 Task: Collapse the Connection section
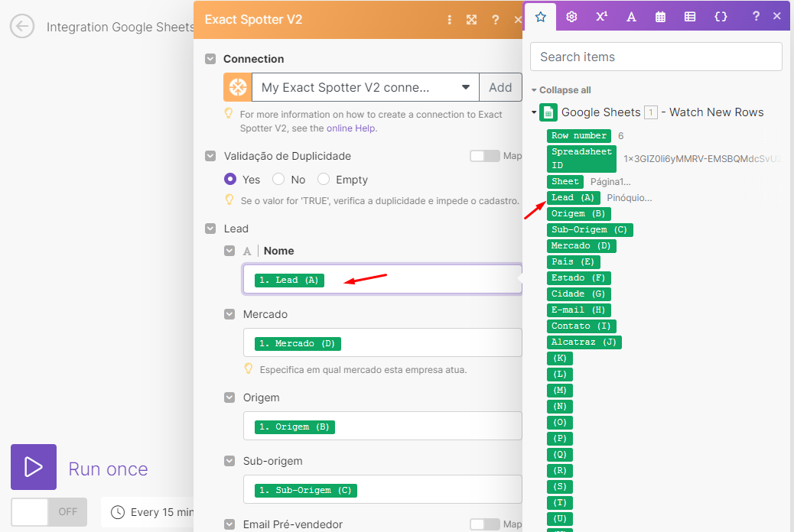coord(210,59)
